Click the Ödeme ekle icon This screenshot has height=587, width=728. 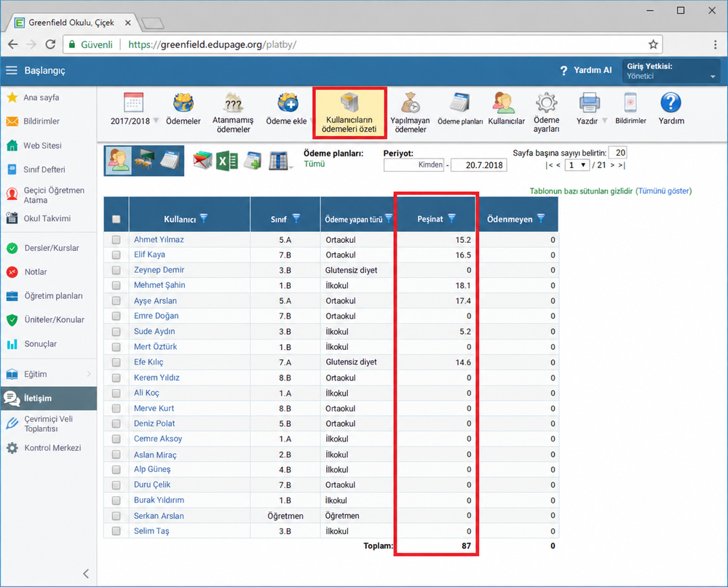tap(287, 103)
